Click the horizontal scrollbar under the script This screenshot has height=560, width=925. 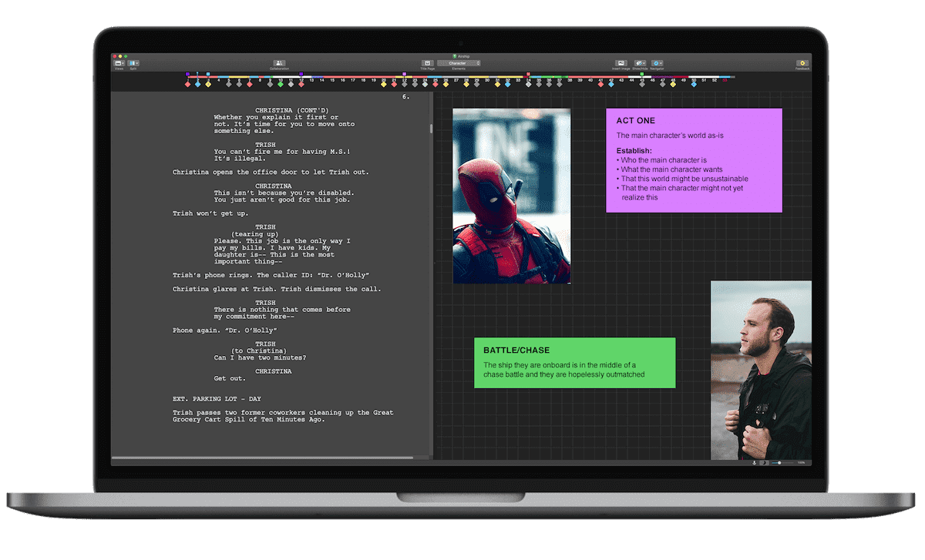(x=270, y=458)
